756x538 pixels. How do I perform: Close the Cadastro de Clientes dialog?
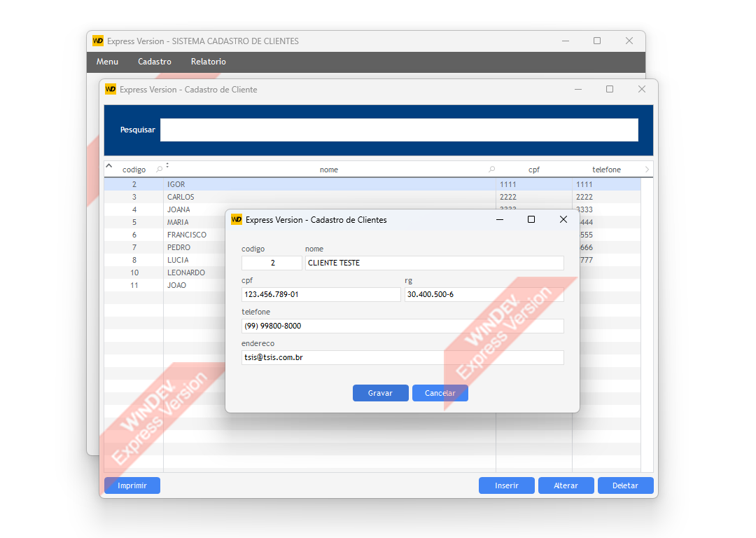[x=563, y=219]
